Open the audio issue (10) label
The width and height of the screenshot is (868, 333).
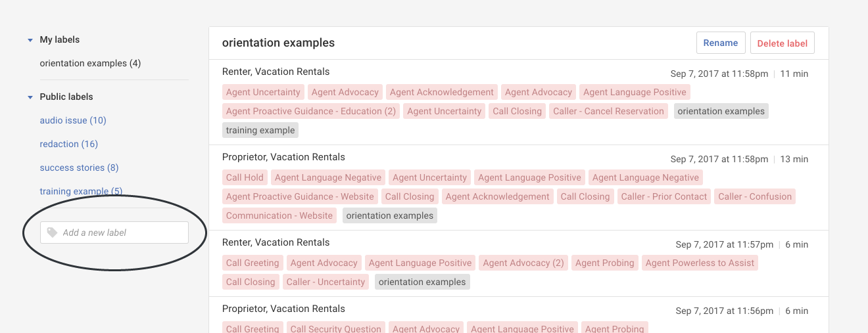pos(72,120)
